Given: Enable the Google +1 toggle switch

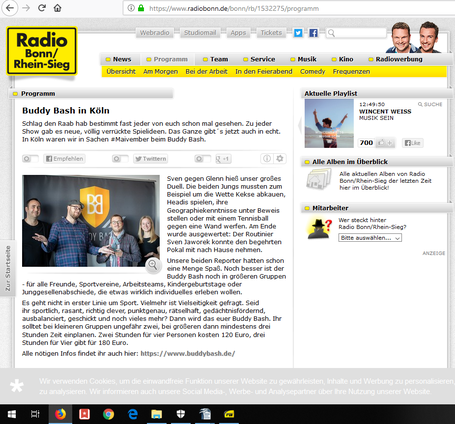Looking at the screenshot, I should [203, 159].
